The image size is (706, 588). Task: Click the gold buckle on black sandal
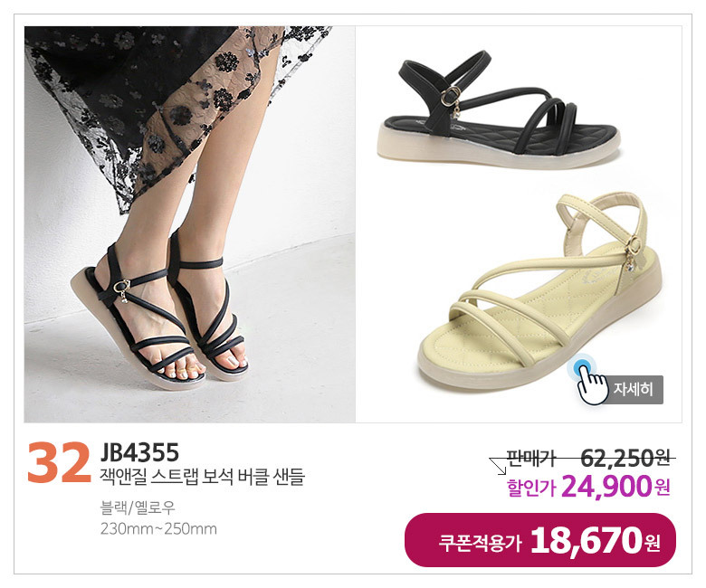point(450,97)
